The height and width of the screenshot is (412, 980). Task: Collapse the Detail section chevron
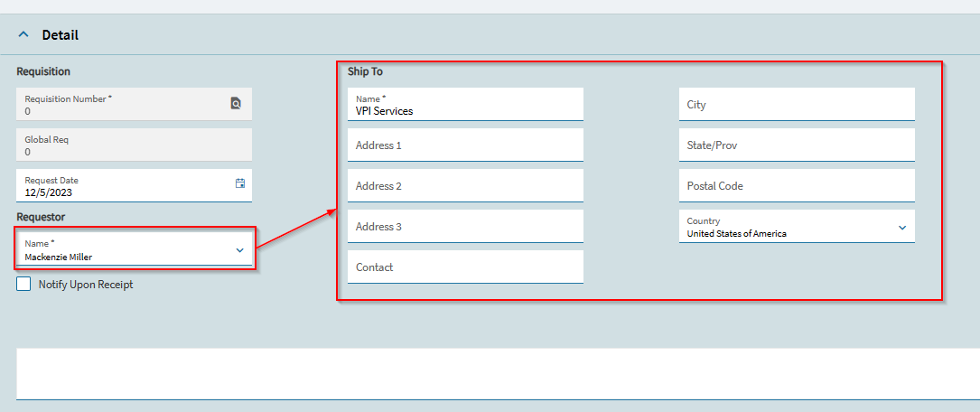(x=23, y=35)
